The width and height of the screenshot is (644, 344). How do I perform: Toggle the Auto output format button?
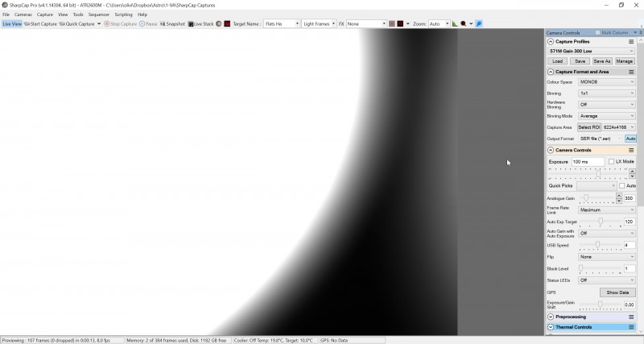click(630, 139)
